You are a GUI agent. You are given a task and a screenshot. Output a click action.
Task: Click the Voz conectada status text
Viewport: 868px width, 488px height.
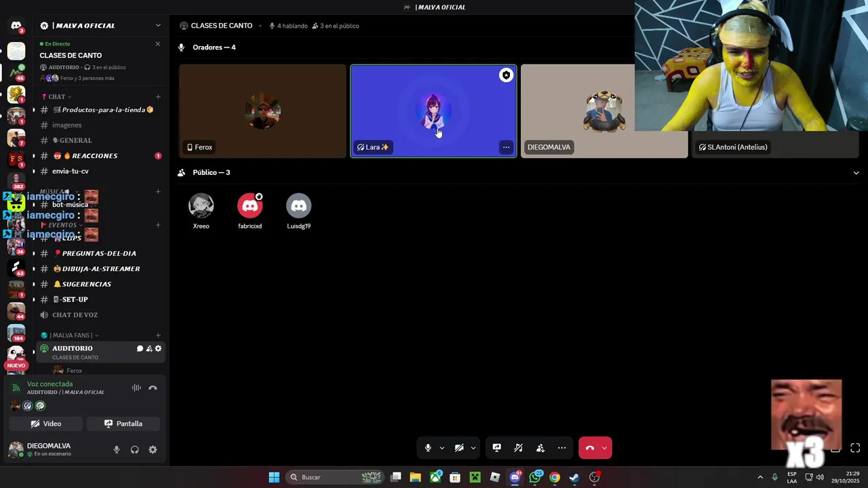(50, 384)
